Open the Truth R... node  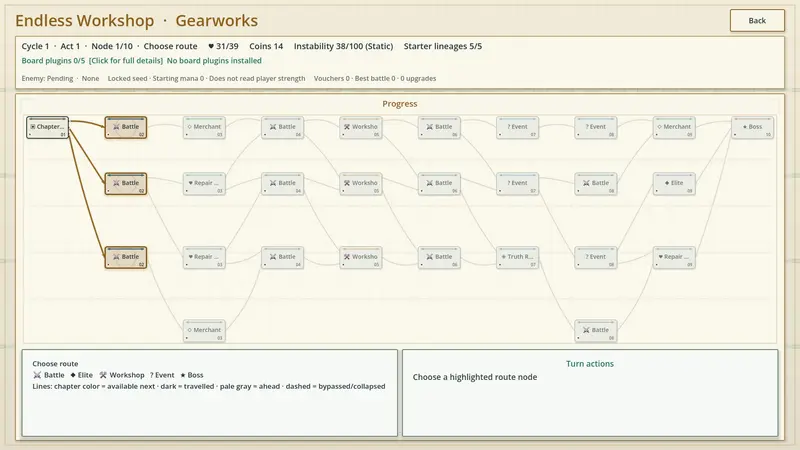[x=517, y=258]
